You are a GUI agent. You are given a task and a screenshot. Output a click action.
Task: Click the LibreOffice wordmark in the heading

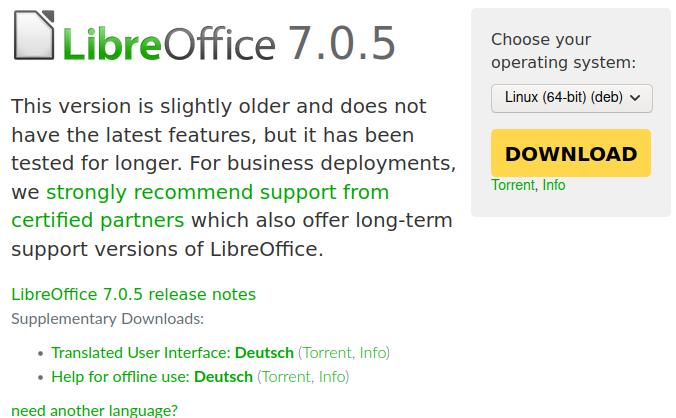(x=169, y=44)
